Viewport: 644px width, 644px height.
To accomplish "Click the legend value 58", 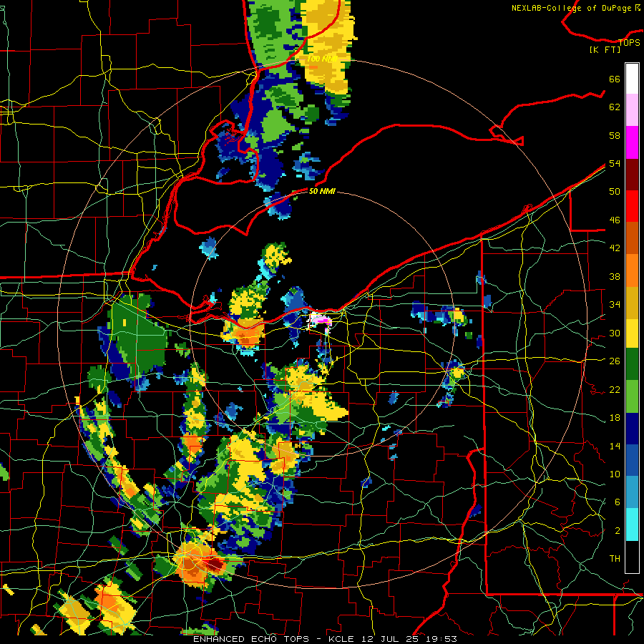I will coord(615,135).
